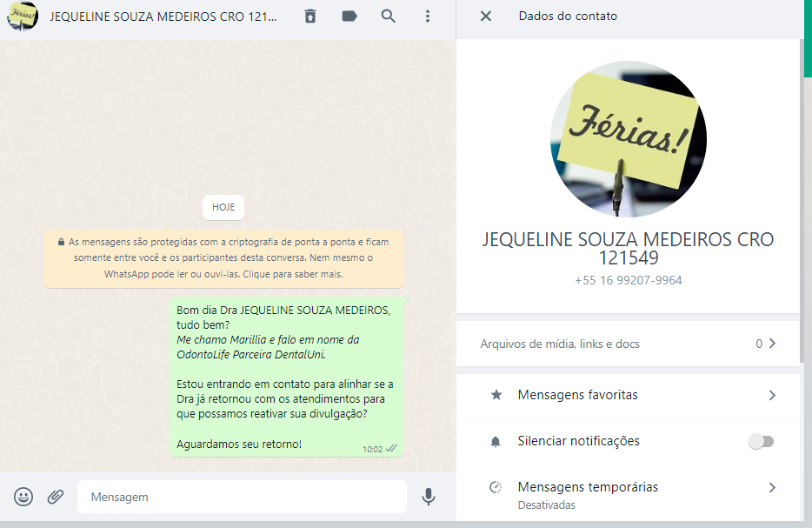Select phone number +55 16 99207-9964
The image size is (812, 528).
click(629, 280)
